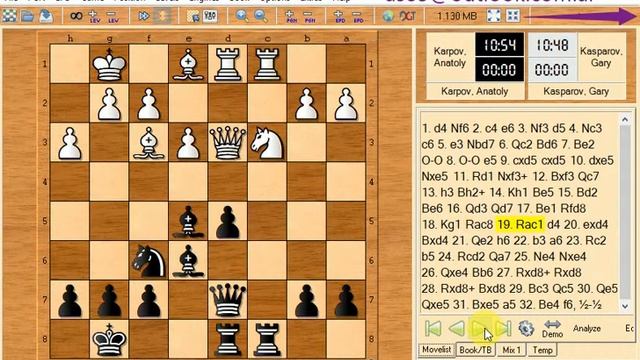640x360 pixels.
Task: Step back one move
Action: [x=457, y=328]
